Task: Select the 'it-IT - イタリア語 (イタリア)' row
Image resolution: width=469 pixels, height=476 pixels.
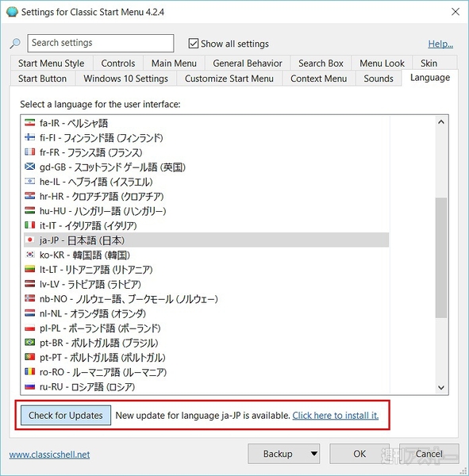Action: (x=206, y=225)
